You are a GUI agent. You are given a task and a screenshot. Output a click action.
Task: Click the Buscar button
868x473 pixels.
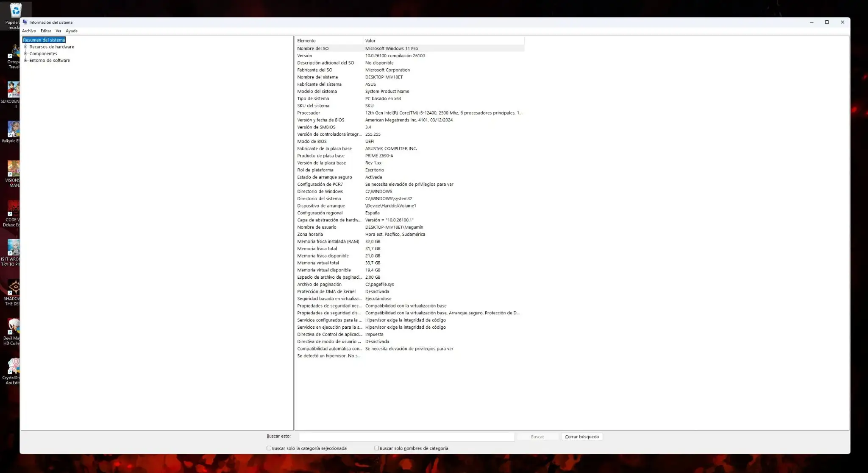point(537,437)
